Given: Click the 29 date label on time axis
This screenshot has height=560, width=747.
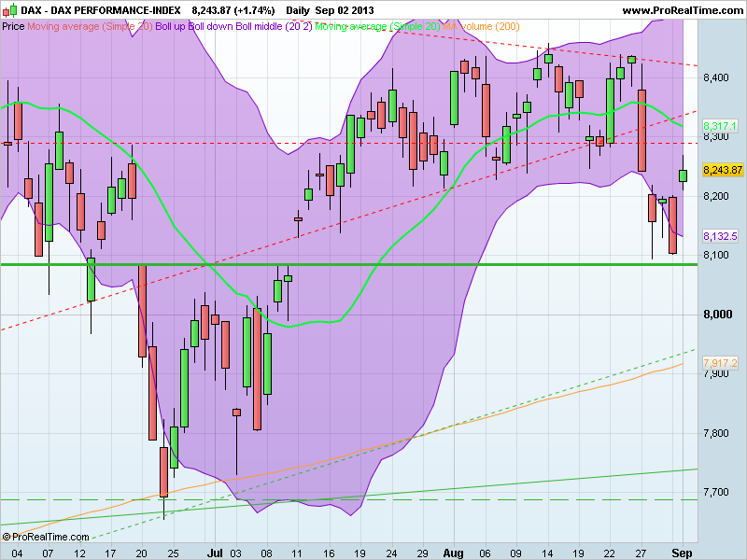Looking at the screenshot, I should [423, 553].
